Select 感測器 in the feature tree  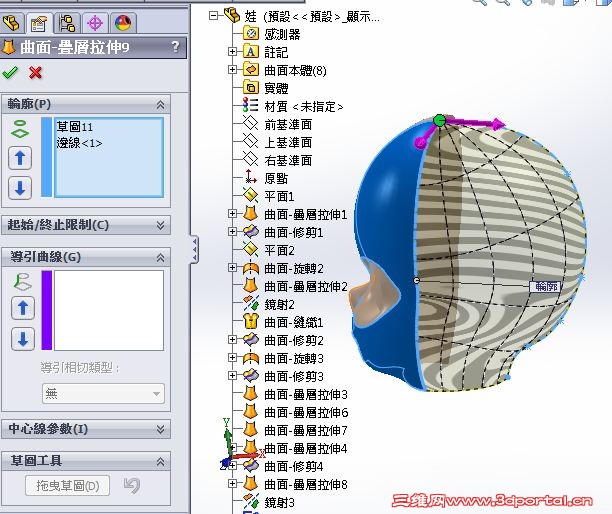click(282, 34)
